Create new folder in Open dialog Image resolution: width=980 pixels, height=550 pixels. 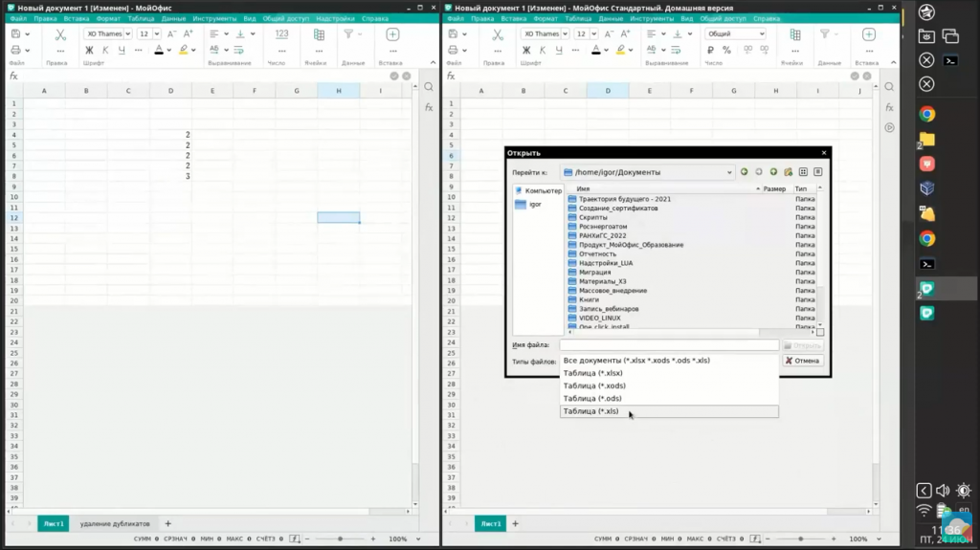[x=789, y=172]
